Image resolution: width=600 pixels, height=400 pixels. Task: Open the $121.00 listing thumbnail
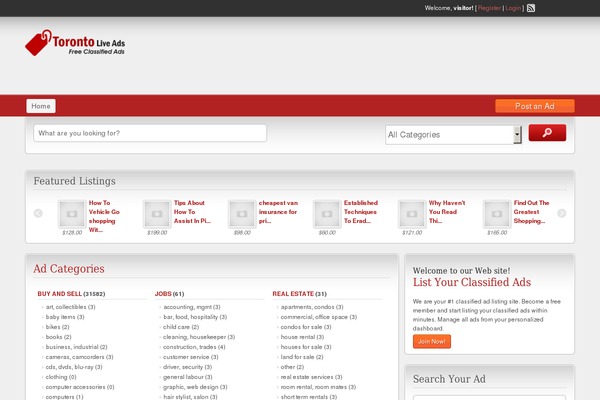(412, 214)
